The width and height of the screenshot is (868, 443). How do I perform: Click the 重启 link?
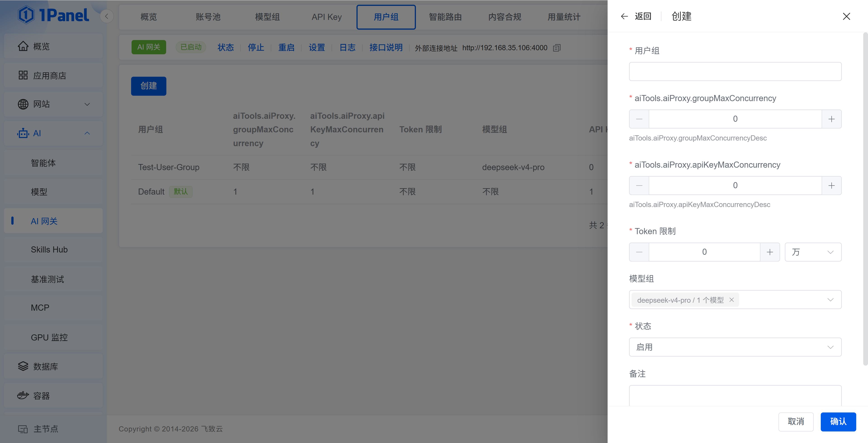pyautogui.click(x=286, y=48)
